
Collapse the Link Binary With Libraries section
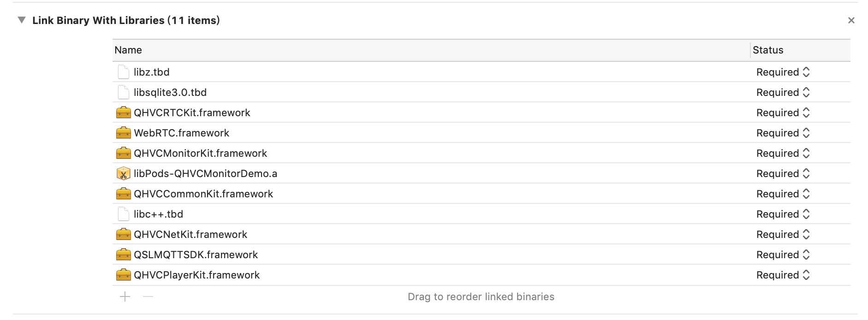click(21, 20)
